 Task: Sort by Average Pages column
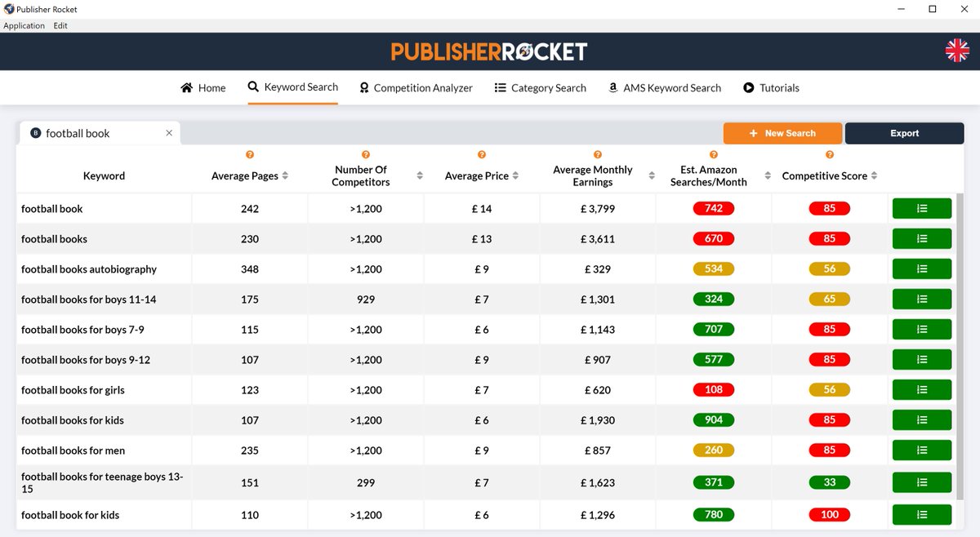tap(285, 176)
